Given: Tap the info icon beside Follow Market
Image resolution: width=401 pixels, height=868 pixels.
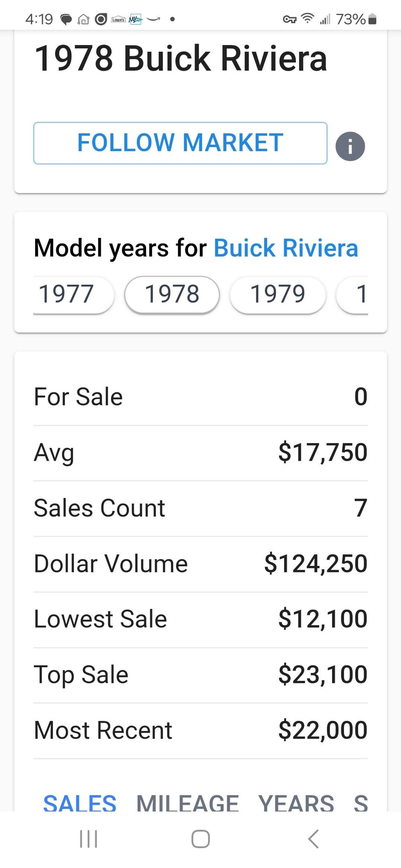Looking at the screenshot, I should point(350,146).
